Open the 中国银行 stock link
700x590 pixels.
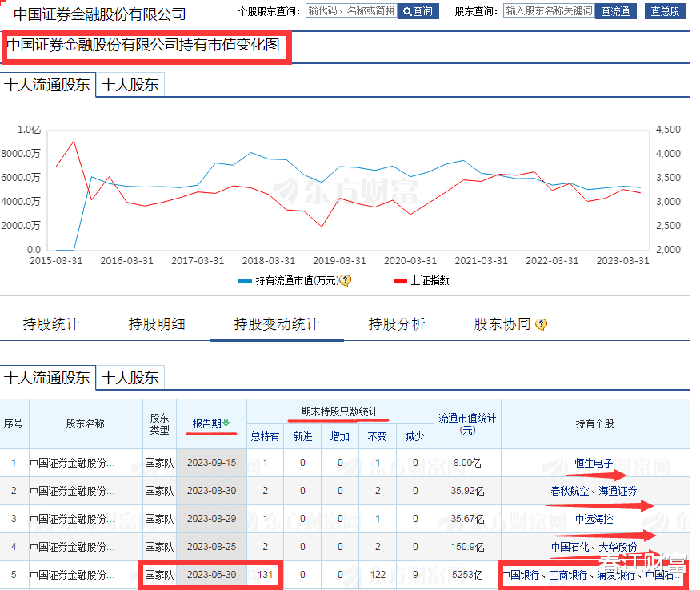tap(522, 576)
